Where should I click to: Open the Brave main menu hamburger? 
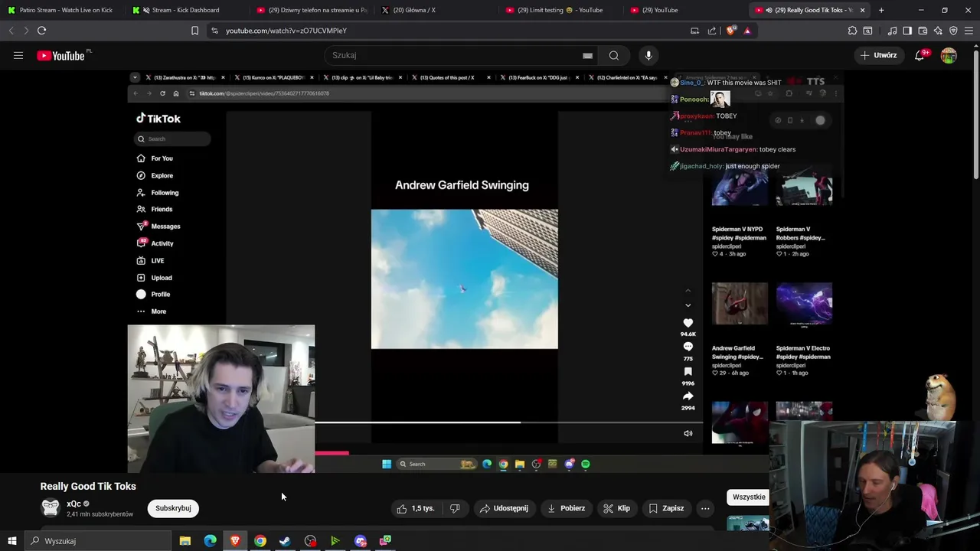(969, 31)
